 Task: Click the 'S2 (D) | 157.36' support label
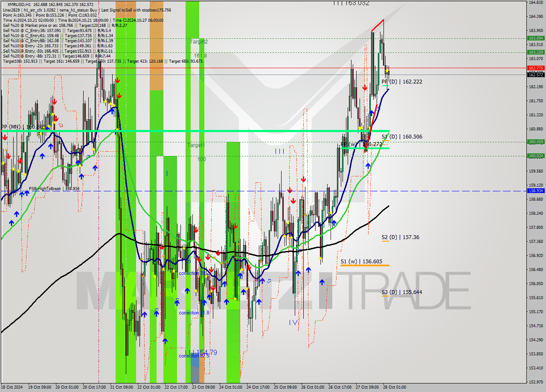[x=400, y=237]
